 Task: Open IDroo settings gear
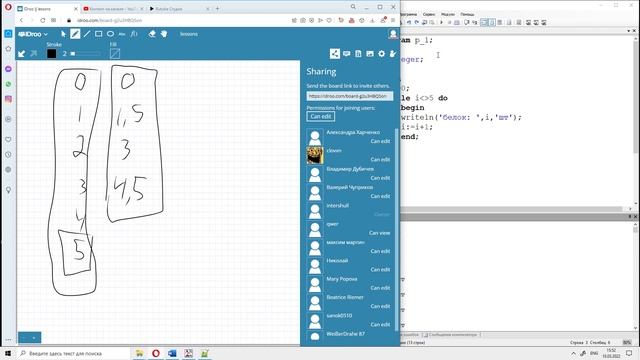point(381,53)
